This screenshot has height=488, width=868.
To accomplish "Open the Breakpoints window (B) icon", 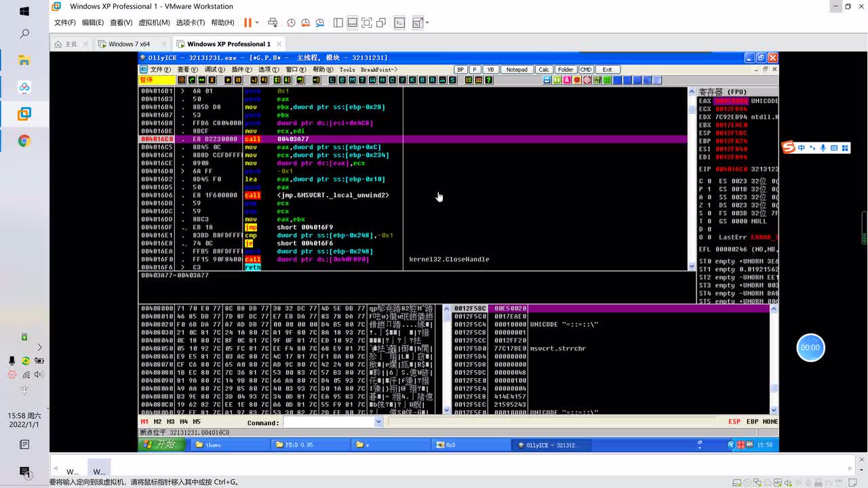I will point(422,80).
